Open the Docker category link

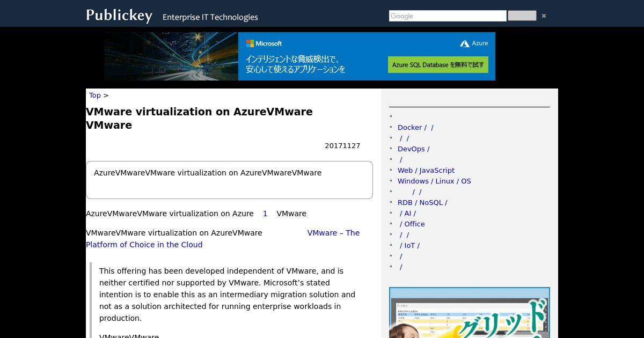[x=415, y=128]
